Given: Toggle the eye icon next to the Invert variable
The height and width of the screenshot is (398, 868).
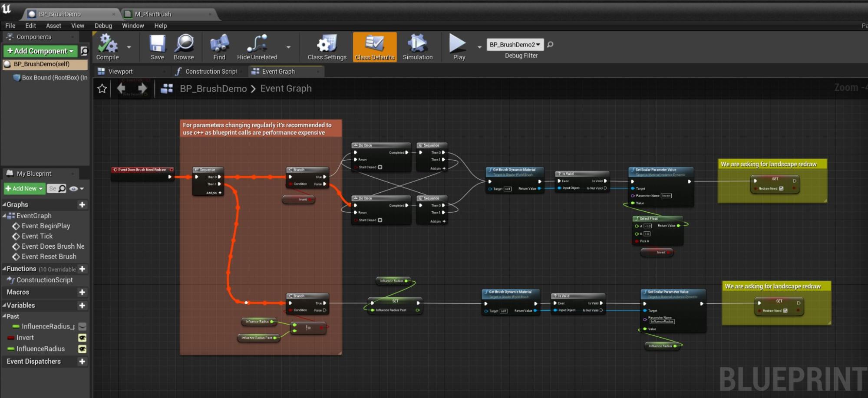Looking at the screenshot, I should click(x=82, y=338).
